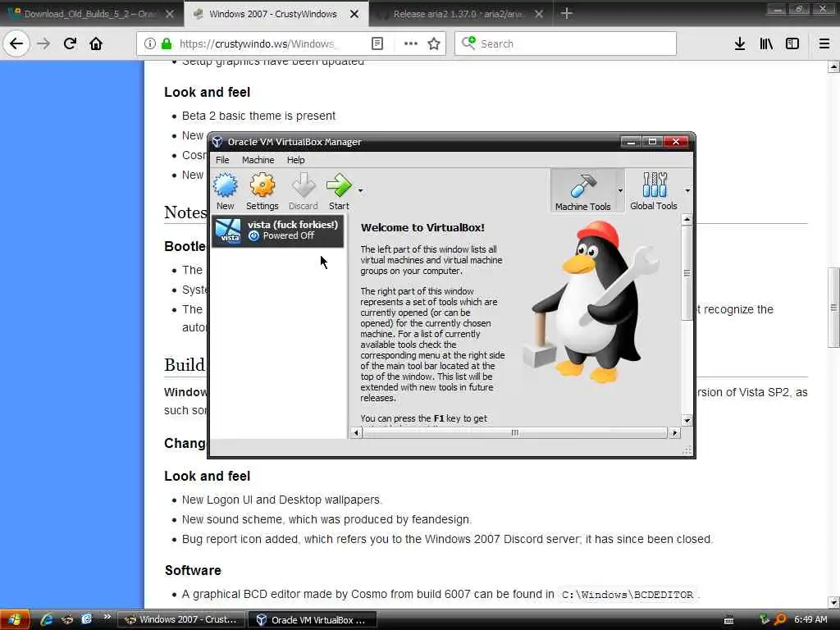
Task: Click the VirtualBox horizontal scrollbar thumb
Action: 515,432
